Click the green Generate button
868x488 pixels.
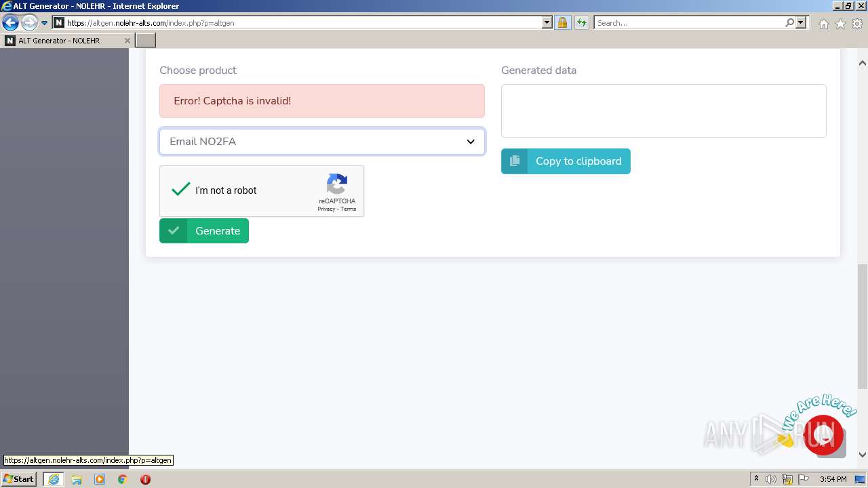[204, 230]
